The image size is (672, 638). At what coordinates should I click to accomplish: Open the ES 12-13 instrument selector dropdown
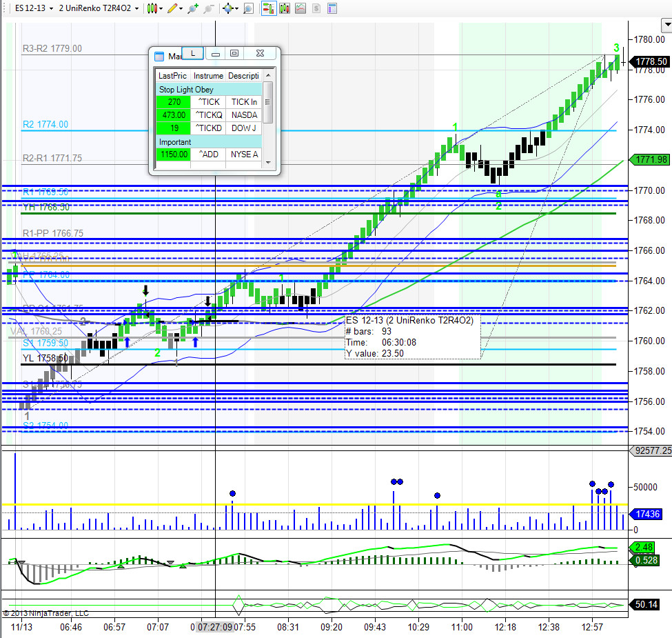[34, 8]
